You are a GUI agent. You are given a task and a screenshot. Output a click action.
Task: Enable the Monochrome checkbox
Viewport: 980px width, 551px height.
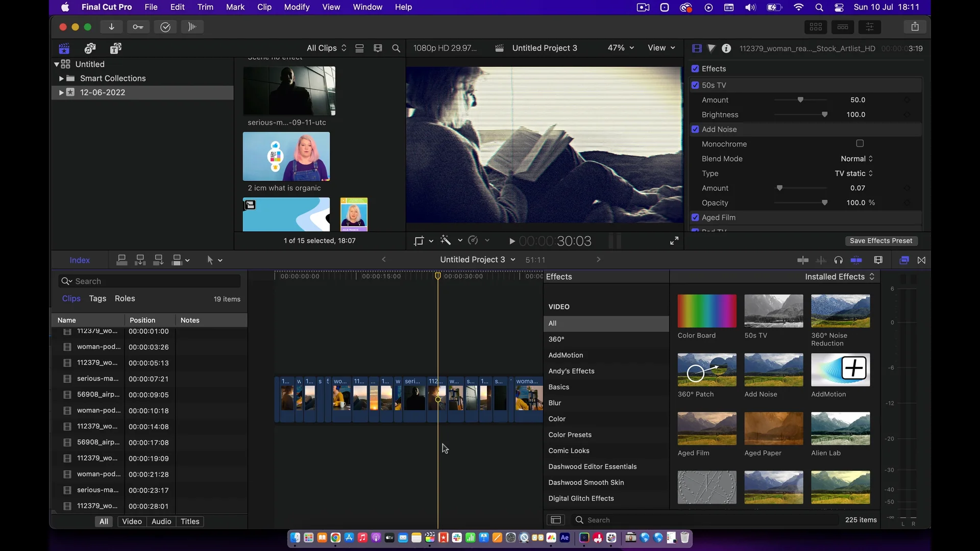coord(860,144)
